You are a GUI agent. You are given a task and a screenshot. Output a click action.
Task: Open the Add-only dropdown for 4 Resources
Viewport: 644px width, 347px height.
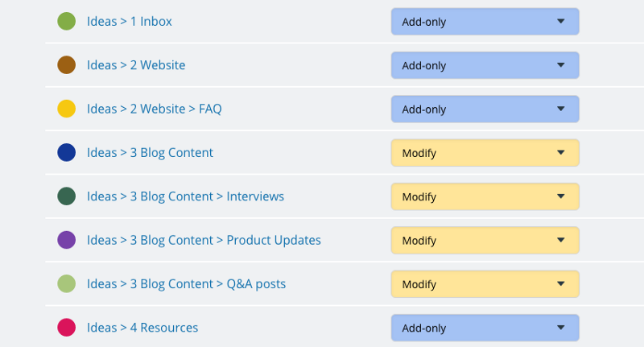[x=485, y=328]
